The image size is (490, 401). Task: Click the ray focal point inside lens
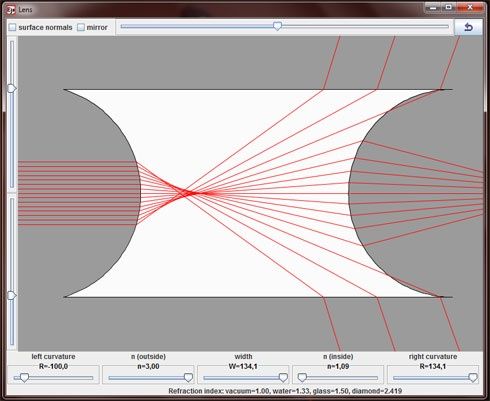pyautogui.click(x=188, y=193)
